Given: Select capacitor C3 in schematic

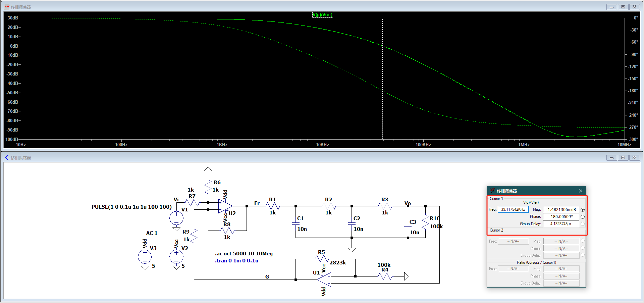Looking at the screenshot, I should 408,227.
